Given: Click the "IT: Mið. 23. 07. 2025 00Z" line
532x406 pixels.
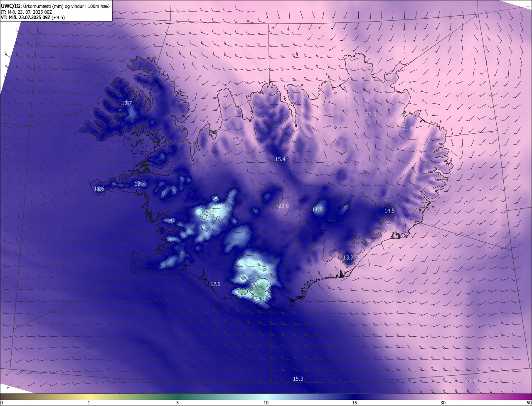Looking at the screenshot, I should pyautogui.click(x=26, y=12).
